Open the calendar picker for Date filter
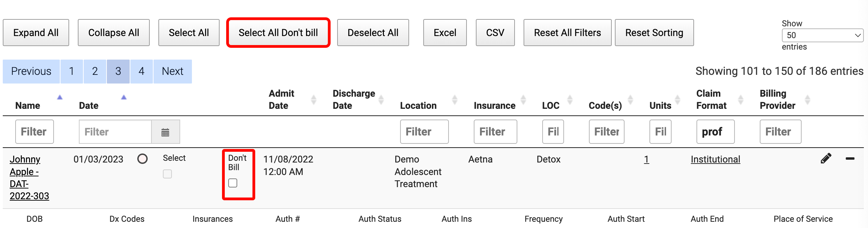The width and height of the screenshot is (868, 228). click(x=165, y=132)
